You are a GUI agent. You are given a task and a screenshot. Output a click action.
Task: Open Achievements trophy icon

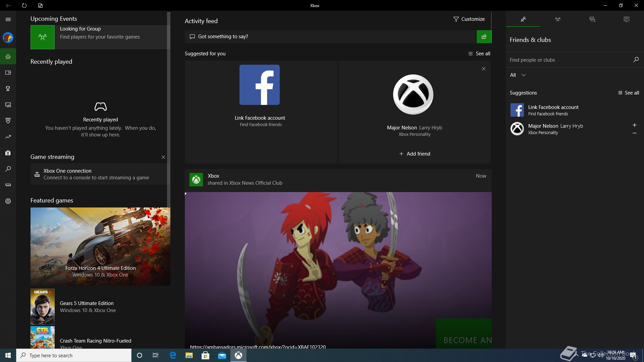click(8, 88)
